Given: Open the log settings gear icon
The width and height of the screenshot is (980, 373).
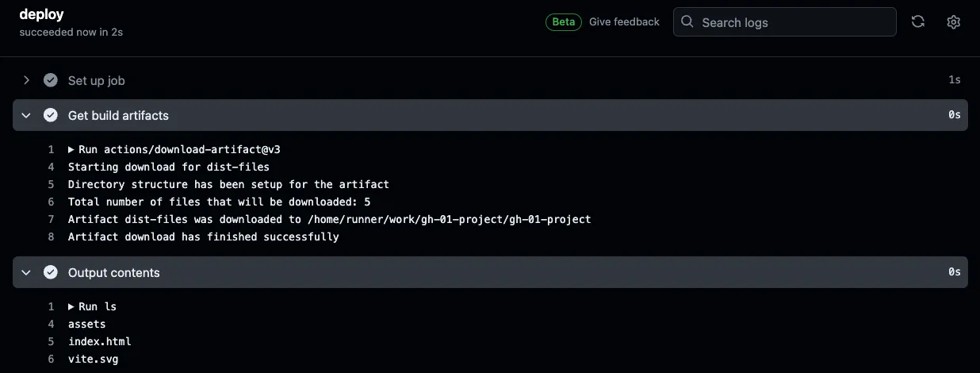Looking at the screenshot, I should tap(954, 21).
